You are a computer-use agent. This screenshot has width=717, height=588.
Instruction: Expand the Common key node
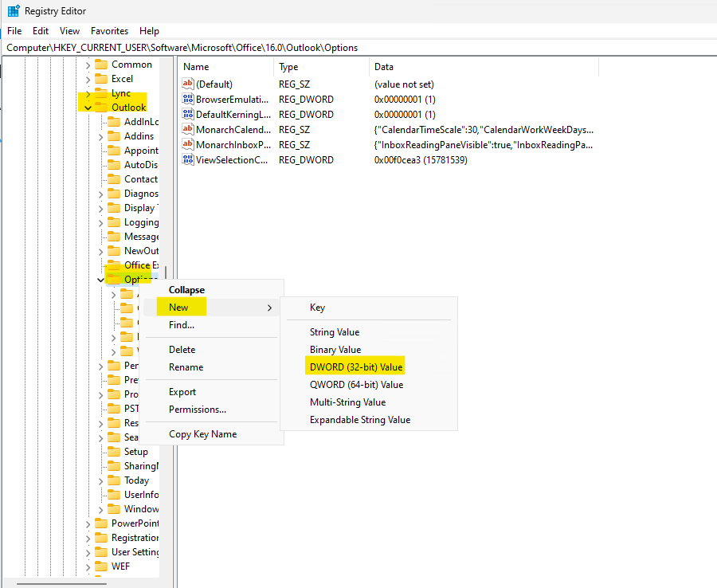pos(88,65)
